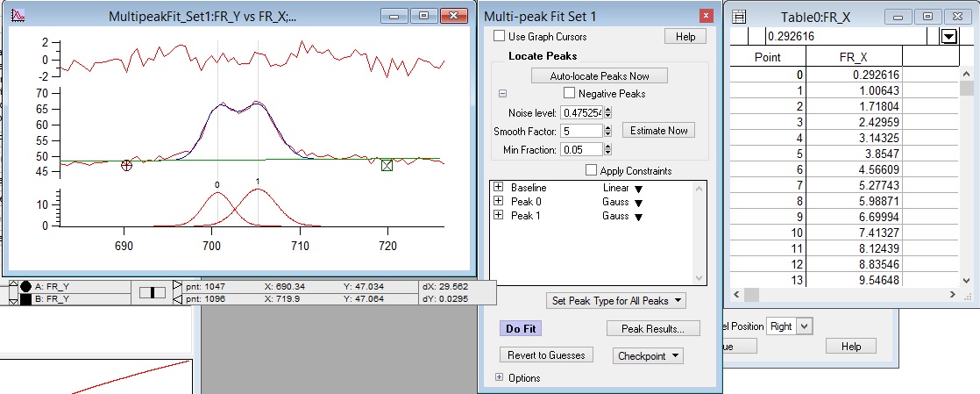The image size is (980, 394).
Task: Expand the Baseline tree row
Action: tap(499, 188)
